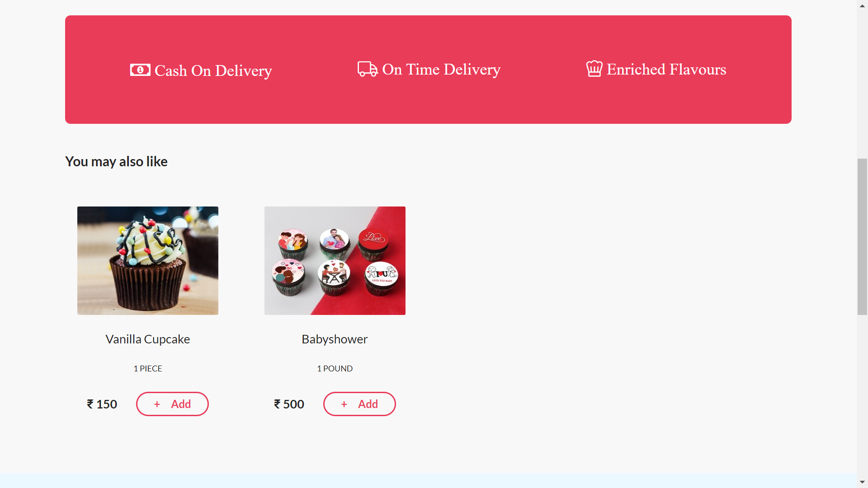Click the On Time Delivery text
868x488 pixels.
pyautogui.click(x=441, y=70)
